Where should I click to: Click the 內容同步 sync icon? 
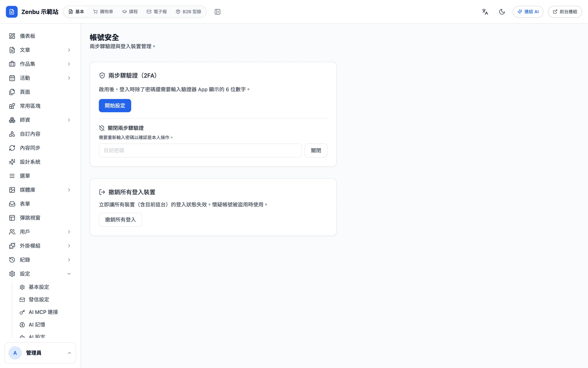pos(12,148)
